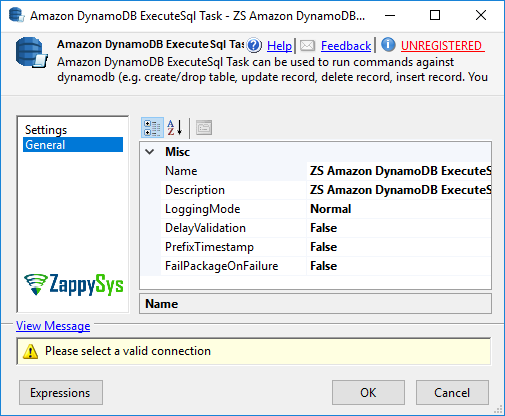The image size is (505, 416).
Task: Click the False value for PrefixTimestamp
Action: click(x=323, y=247)
